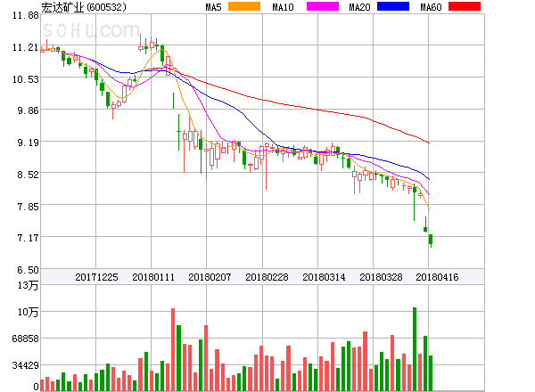Click the 9.19 price axis label
Viewport: 535px width, 392px height.
click(28, 143)
